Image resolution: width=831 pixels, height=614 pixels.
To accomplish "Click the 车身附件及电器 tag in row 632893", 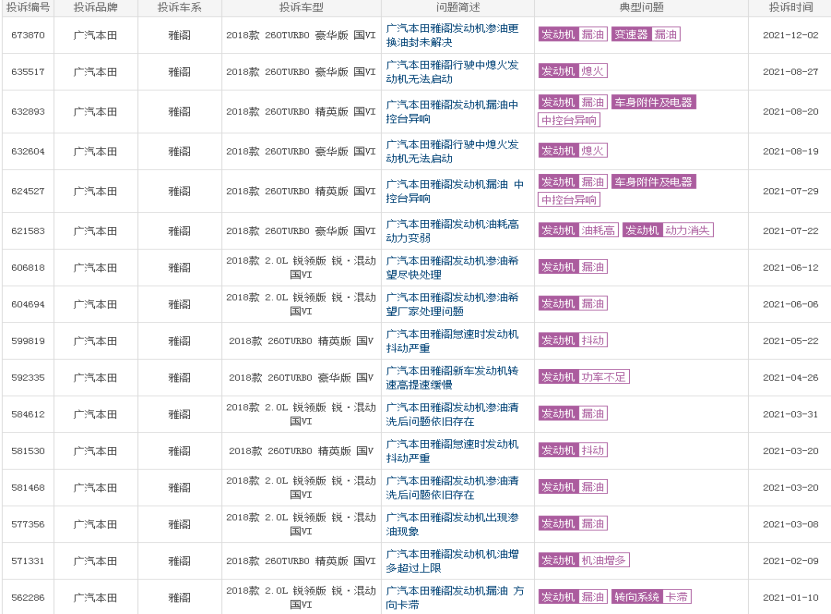I will (653, 102).
